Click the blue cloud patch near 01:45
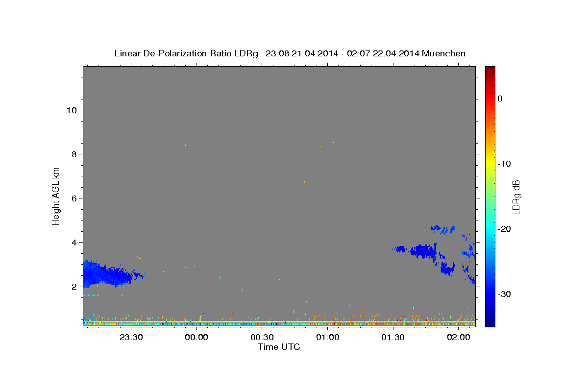 [424, 251]
